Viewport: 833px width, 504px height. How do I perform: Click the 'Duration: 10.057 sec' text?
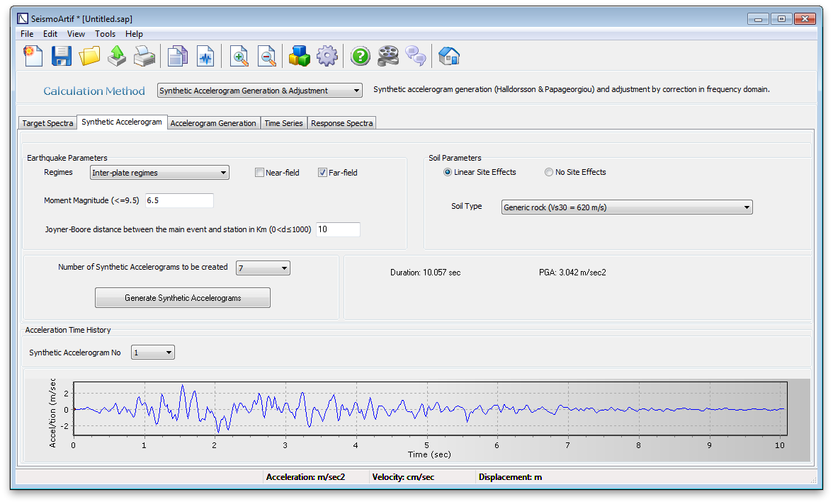(426, 273)
